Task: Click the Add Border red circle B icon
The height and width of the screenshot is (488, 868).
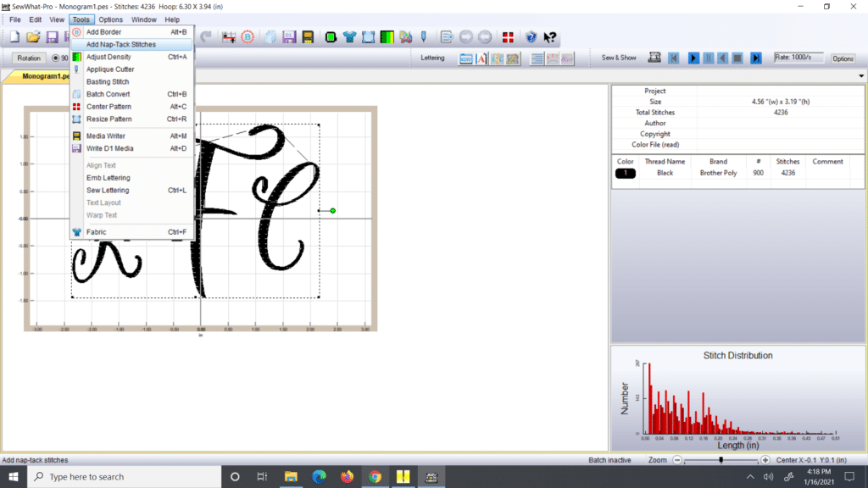Action: 248,37
